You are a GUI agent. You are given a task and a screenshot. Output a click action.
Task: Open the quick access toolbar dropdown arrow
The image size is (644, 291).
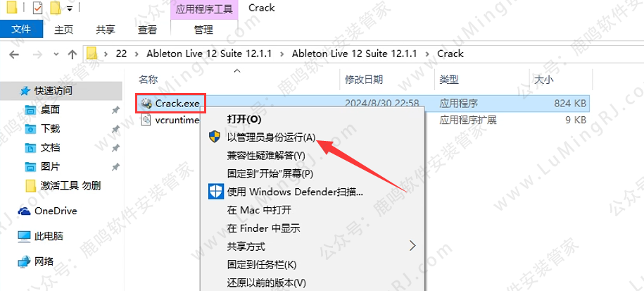pos(70,8)
